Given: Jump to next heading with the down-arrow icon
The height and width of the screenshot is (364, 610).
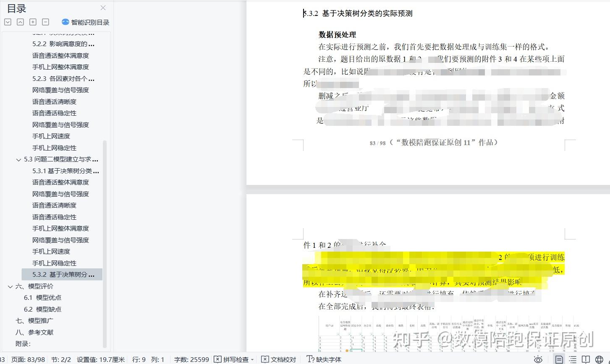Looking at the screenshot, I should pos(8,21).
